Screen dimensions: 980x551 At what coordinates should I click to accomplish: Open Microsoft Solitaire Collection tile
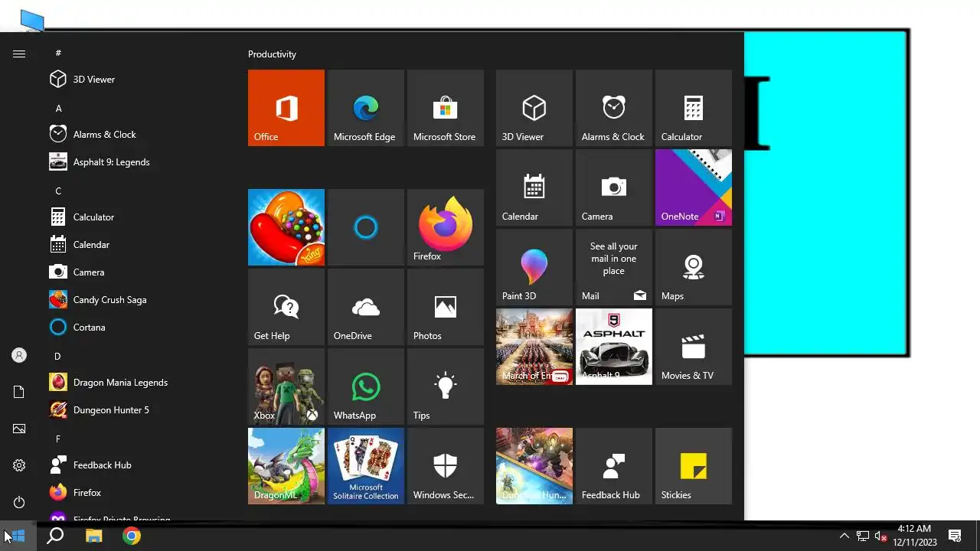[x=366, y=466]
